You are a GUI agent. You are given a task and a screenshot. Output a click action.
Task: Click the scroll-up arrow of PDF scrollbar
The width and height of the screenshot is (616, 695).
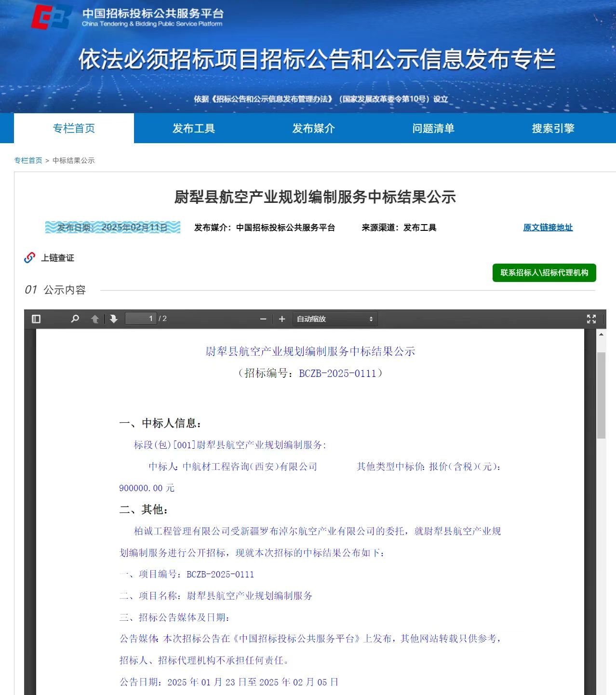click(601, 334)
